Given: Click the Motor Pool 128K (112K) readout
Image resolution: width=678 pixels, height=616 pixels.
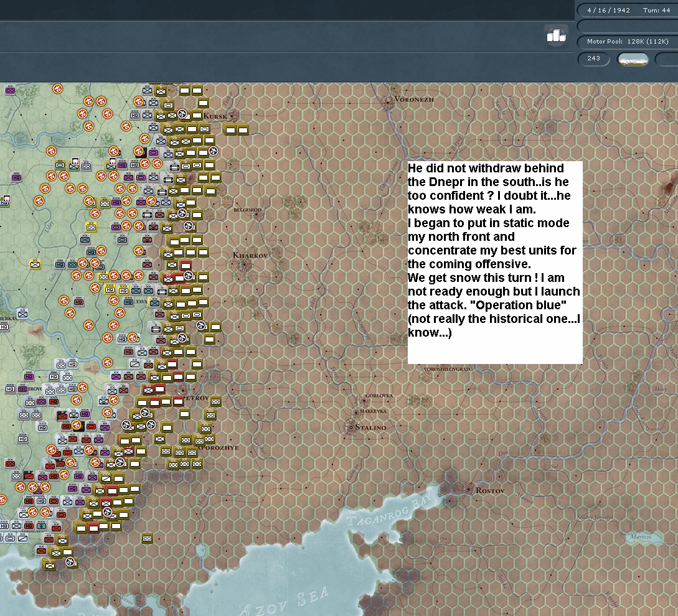Looking at the screenshot, I should click(628, 42).
